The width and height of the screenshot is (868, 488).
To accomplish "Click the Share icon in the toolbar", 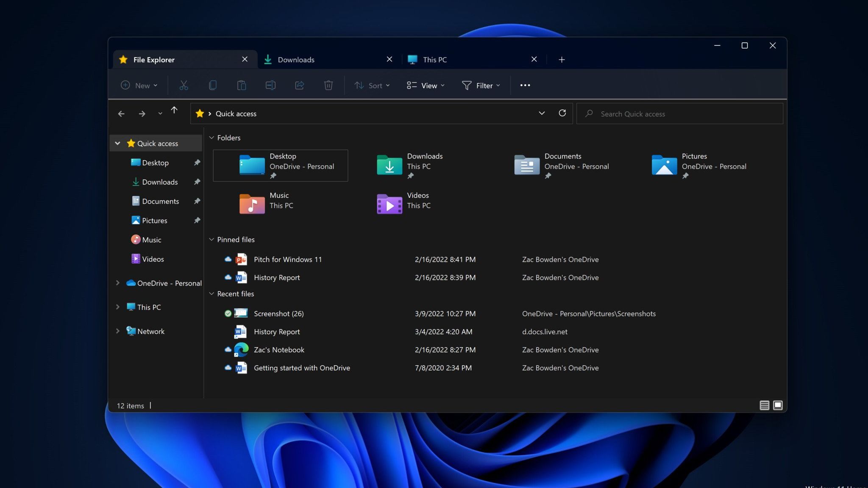I will coord(300,85).
